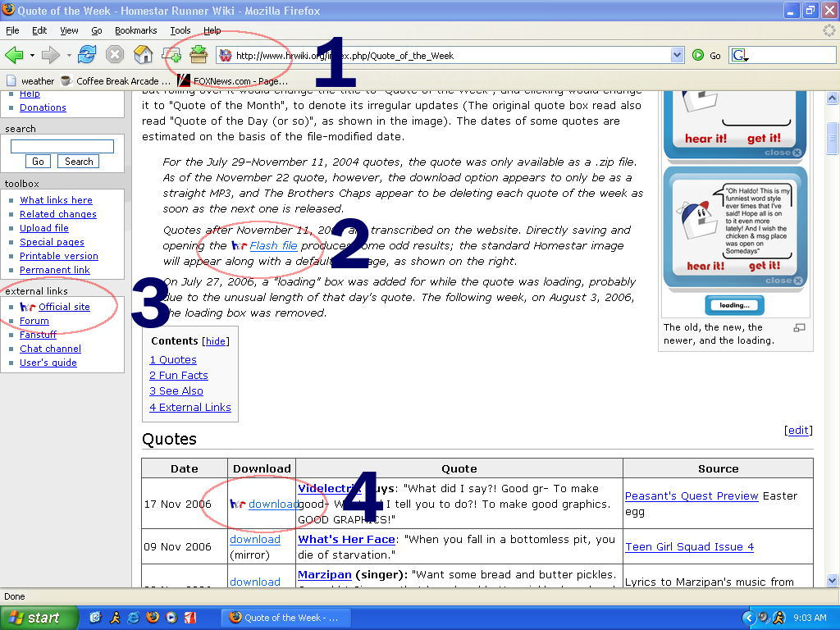Reload the page with the Refresh icon
This screenshot has width=840, height=630.
tap(87, 55)
